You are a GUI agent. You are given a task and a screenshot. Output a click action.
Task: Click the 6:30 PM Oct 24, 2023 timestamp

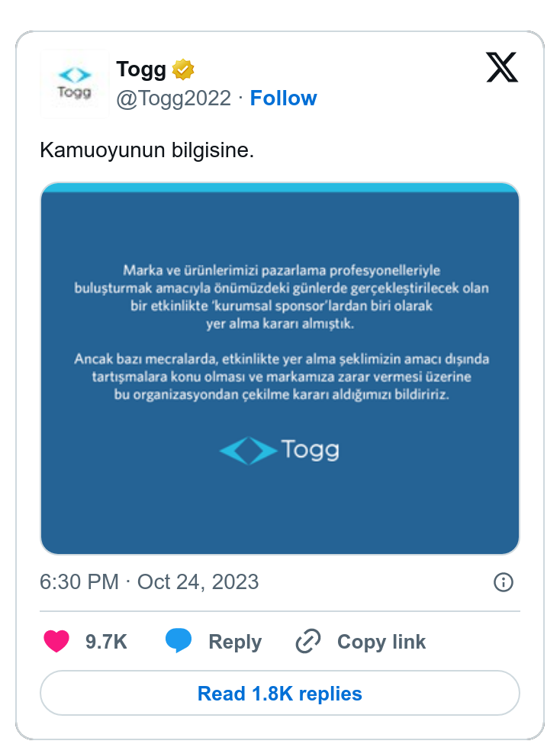pos(150,582)
